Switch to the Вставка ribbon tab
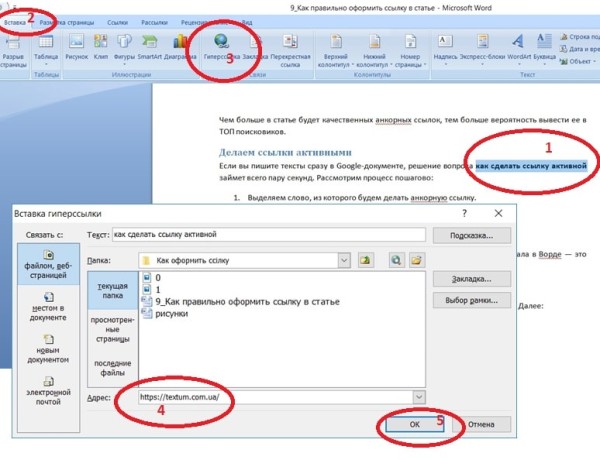The width and height of the screenshot is (600, 460). click(x=15, y=23)
